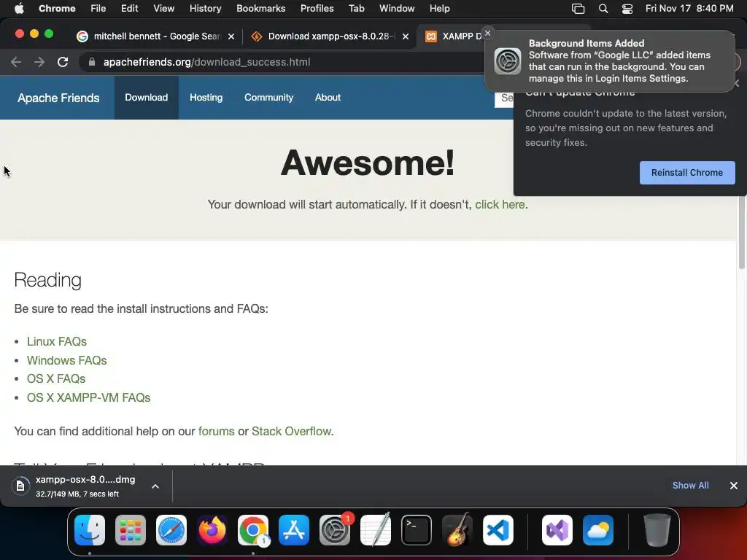Click the browser back arrow
This screenshot has height=560, width=747.
tap(16, 62)
